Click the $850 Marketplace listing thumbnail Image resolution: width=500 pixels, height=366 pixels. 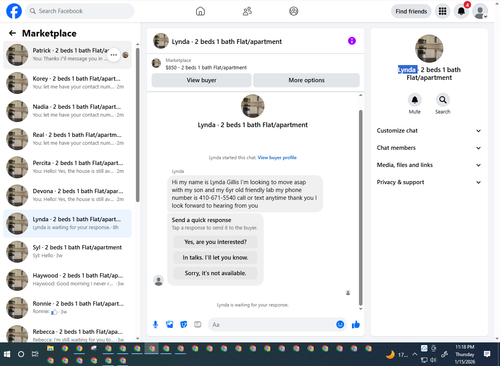point(156,63)
